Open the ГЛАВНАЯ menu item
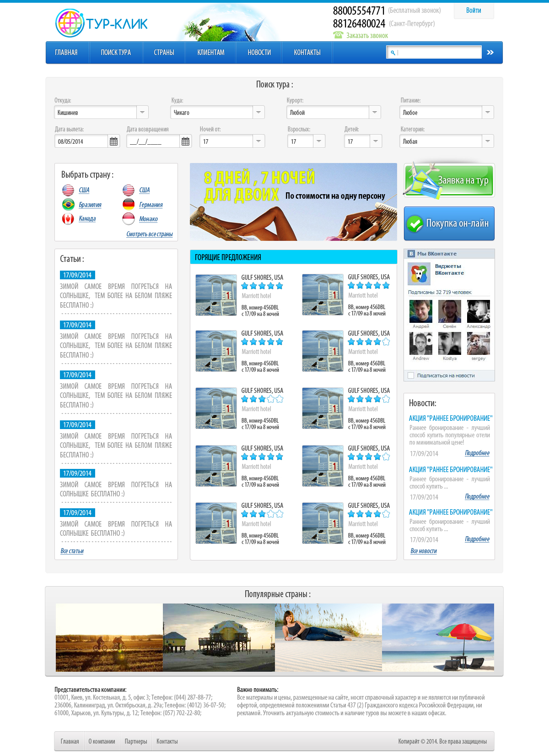Viewport: 549px width, 756px height. tap(66, 53)
